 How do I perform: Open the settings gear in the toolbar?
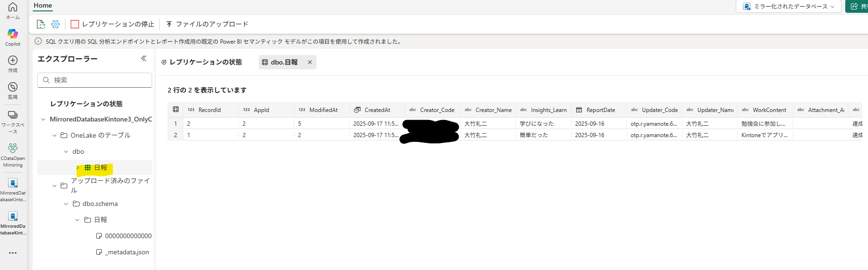click(55, 24)
